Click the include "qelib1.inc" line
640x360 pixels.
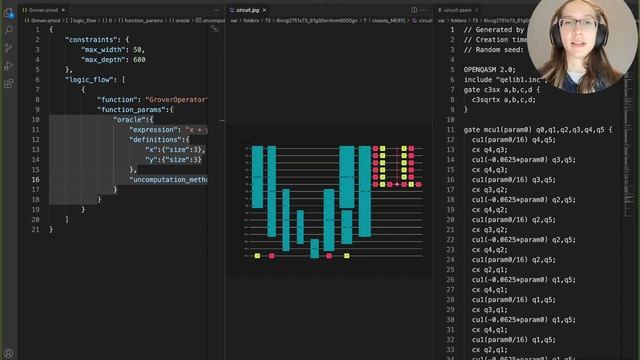pyautogui.click(x=505, y=80)
